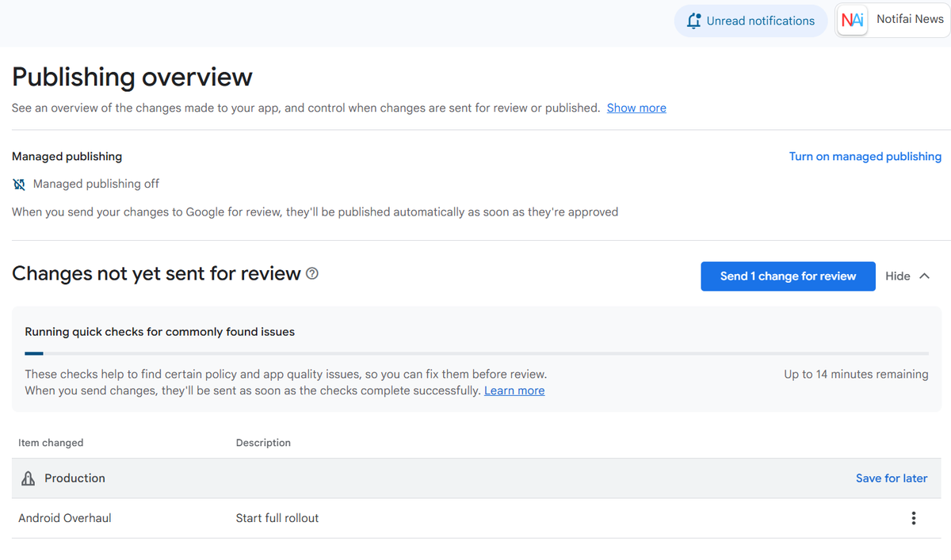Click Changes not yet sent for review heading

(156, 273)
